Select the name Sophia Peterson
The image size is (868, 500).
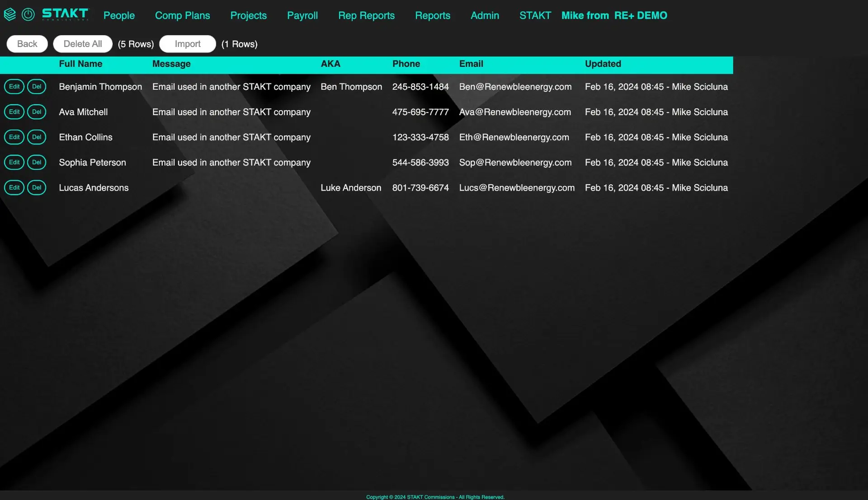[92, 163]
